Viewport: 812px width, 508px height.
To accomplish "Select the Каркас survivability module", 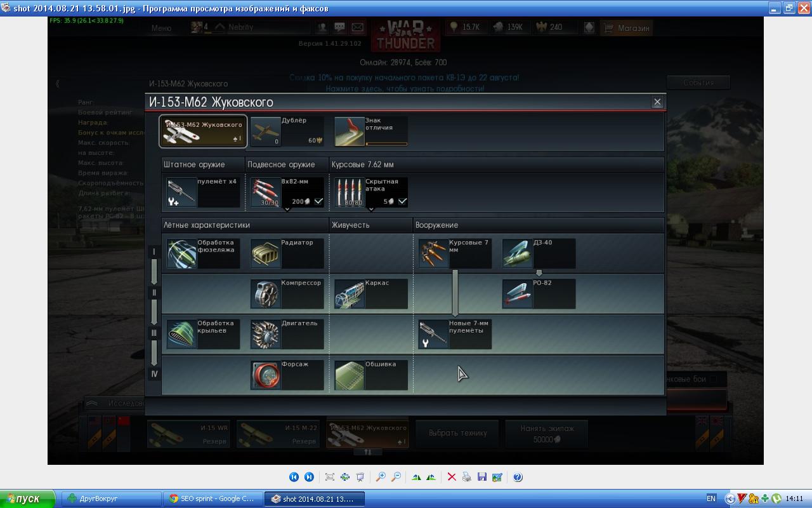I will pyautogui.click(x=370, y=294).
